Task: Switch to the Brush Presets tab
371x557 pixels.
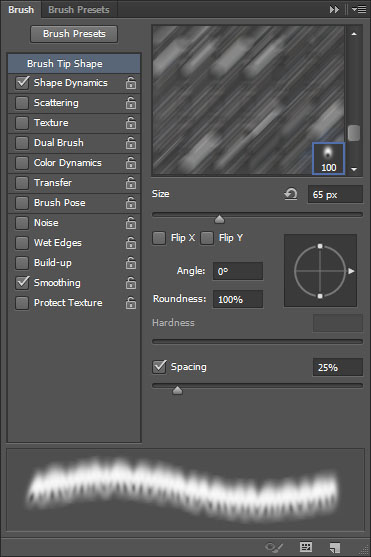Action: coord(79,10)
